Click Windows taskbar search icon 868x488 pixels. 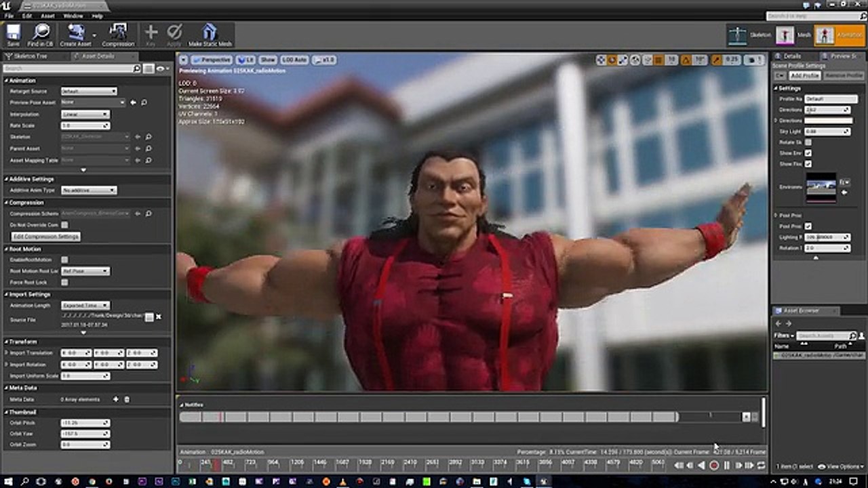pos(25,481)
